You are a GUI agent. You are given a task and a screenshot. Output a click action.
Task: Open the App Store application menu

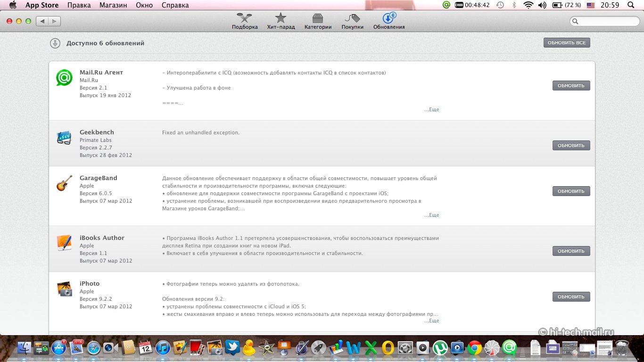(42, 5)
